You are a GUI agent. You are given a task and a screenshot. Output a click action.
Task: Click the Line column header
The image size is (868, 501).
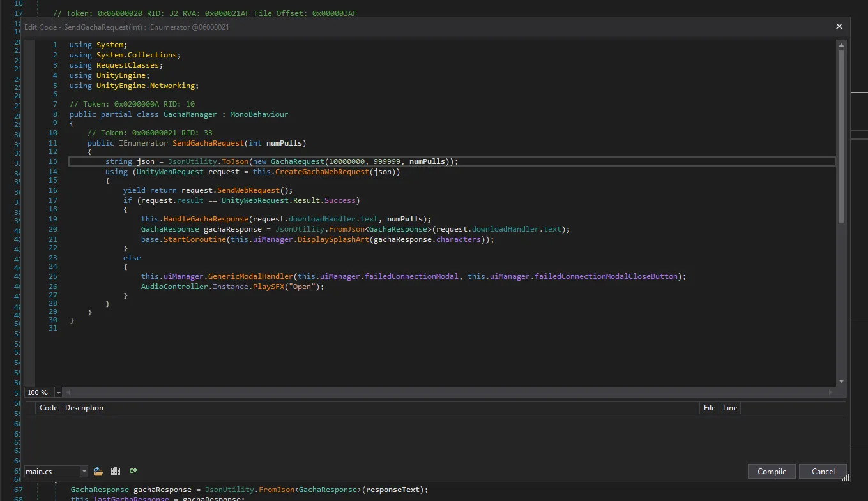(x=729, y=408)
